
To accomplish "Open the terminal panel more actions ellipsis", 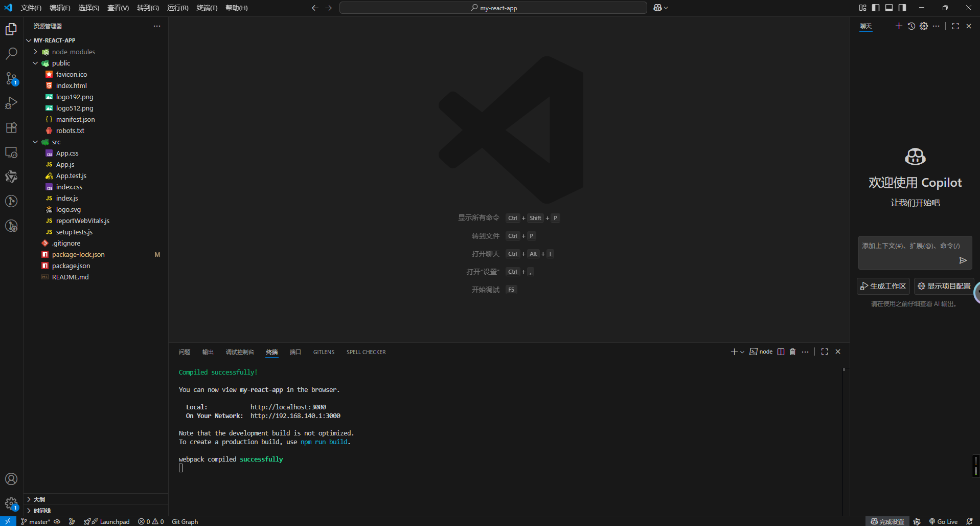I will click(805, 352).
